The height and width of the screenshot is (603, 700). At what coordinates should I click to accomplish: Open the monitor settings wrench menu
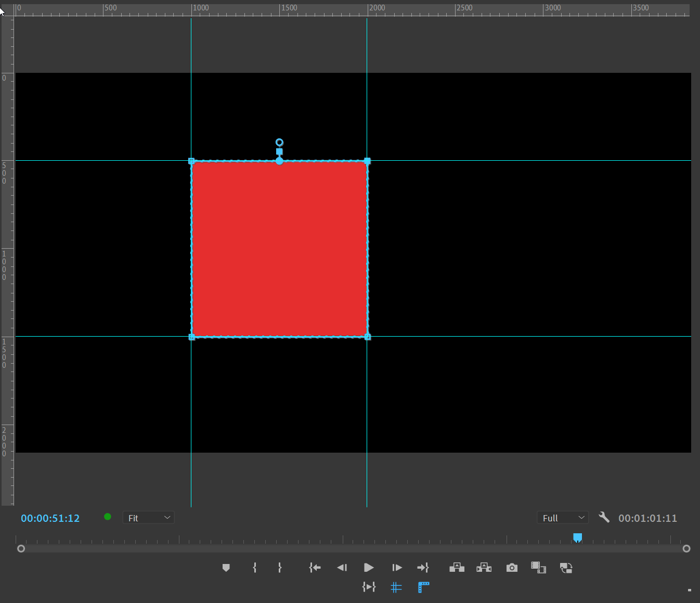pos(604,517)
